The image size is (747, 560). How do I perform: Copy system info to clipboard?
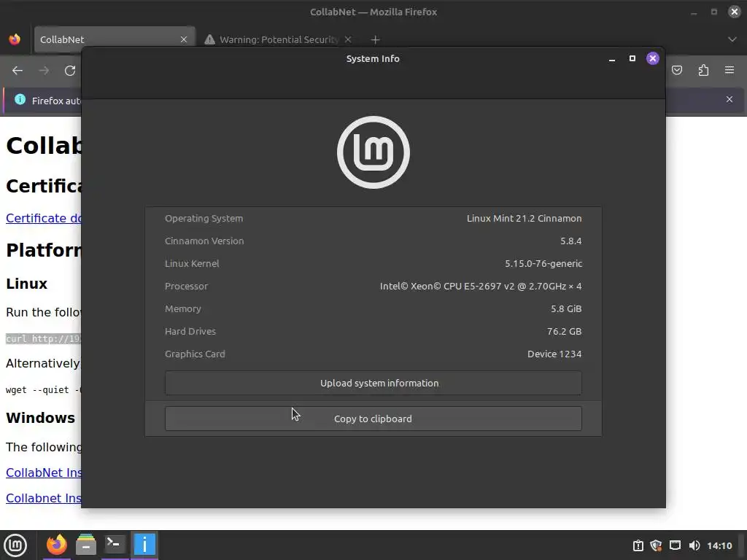coord(373,419)
